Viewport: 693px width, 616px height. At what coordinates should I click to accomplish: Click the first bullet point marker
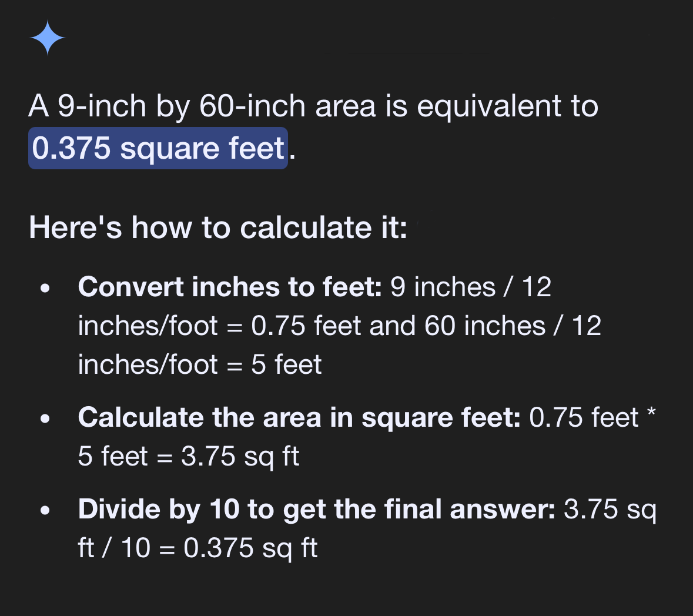(x=45, y=289)
